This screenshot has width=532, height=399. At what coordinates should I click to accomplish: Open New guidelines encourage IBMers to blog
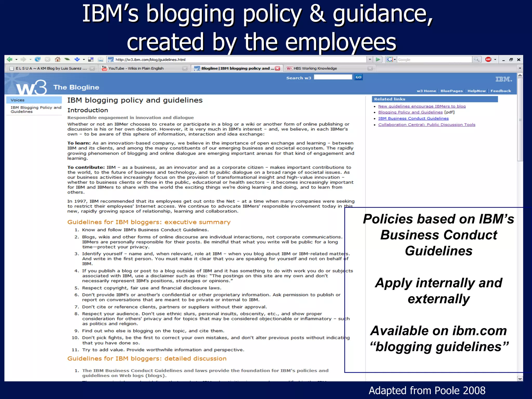pos(422,106)
